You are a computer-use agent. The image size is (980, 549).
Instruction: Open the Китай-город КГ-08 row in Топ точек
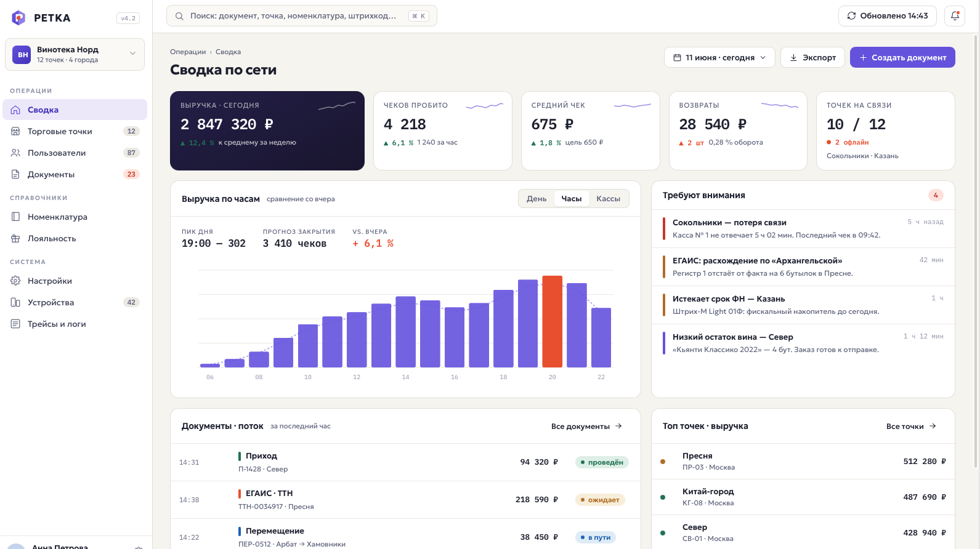pyautogui.click(x=803, y=497)
